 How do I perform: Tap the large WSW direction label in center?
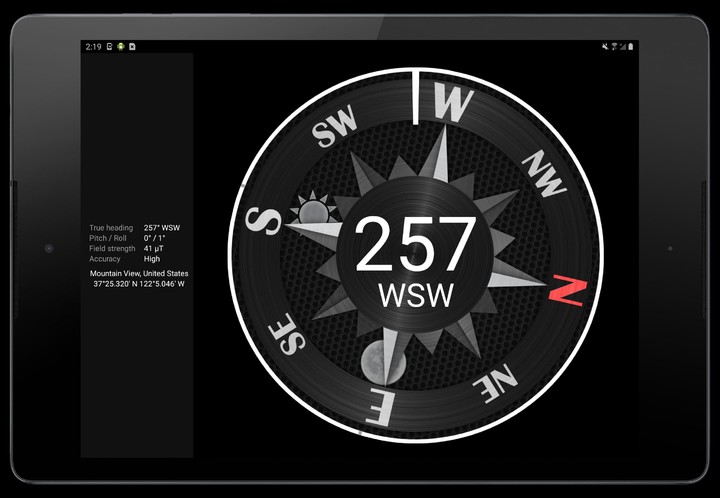(416, 296)
